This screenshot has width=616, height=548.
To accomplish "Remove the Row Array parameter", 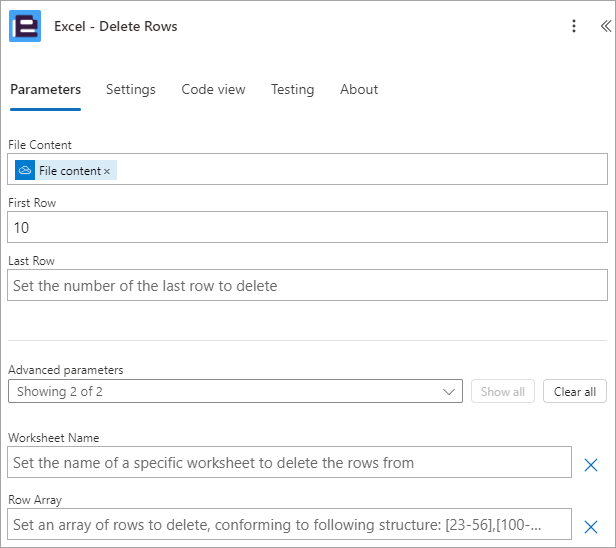I will click(591, 527).
